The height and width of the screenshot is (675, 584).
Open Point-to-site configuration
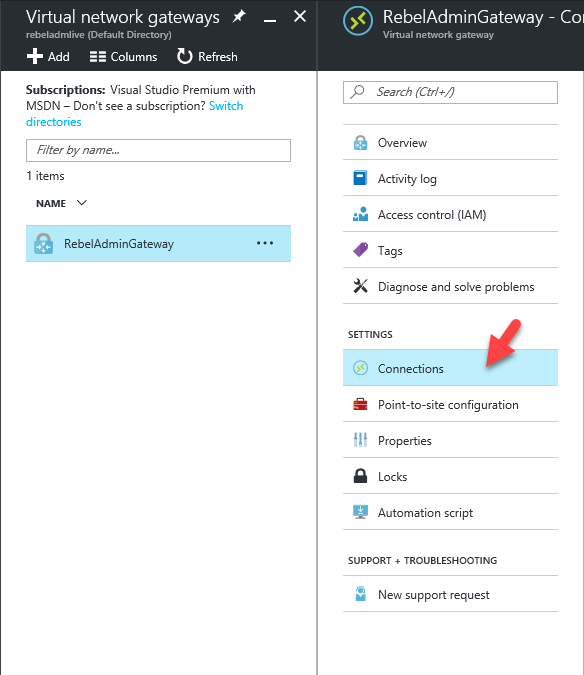(450, 405)
